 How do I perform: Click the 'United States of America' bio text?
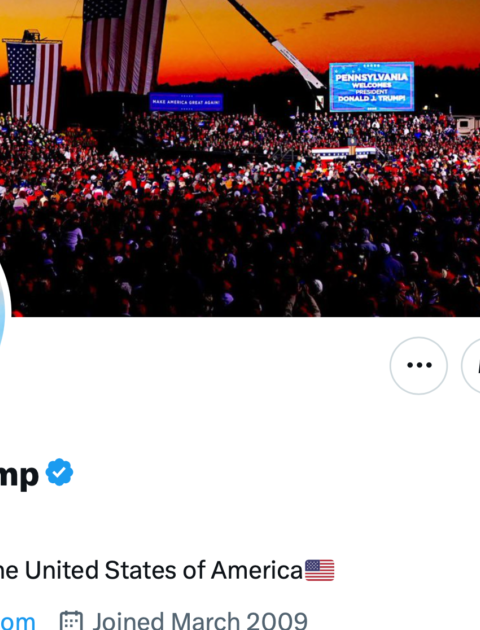[164, 570]
